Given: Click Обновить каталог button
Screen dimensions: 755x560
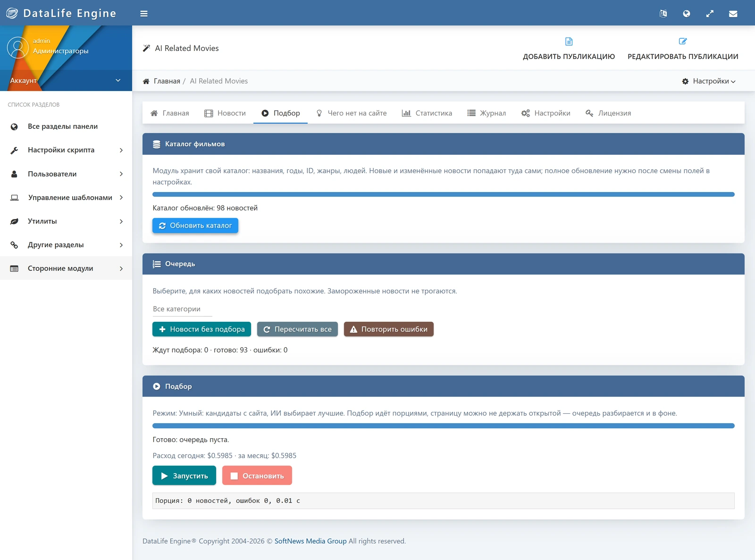Looking at the screenshot, I should tap(195, 226).
